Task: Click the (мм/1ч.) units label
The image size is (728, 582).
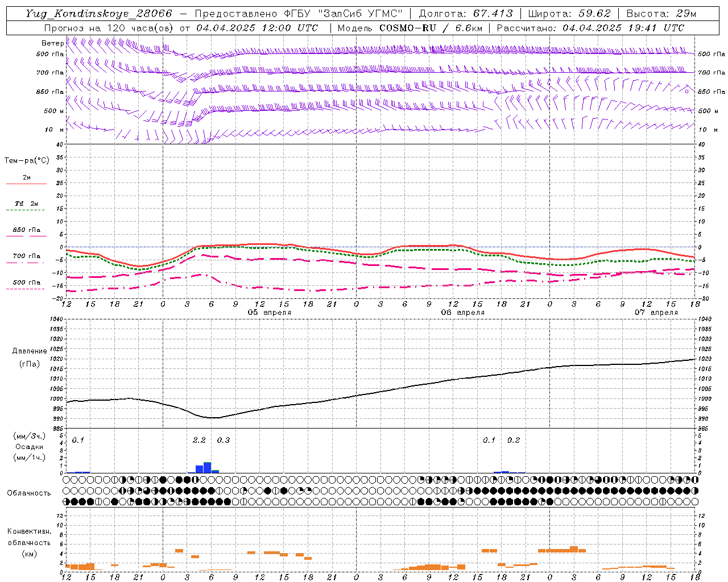Action: tap(29, 458)
